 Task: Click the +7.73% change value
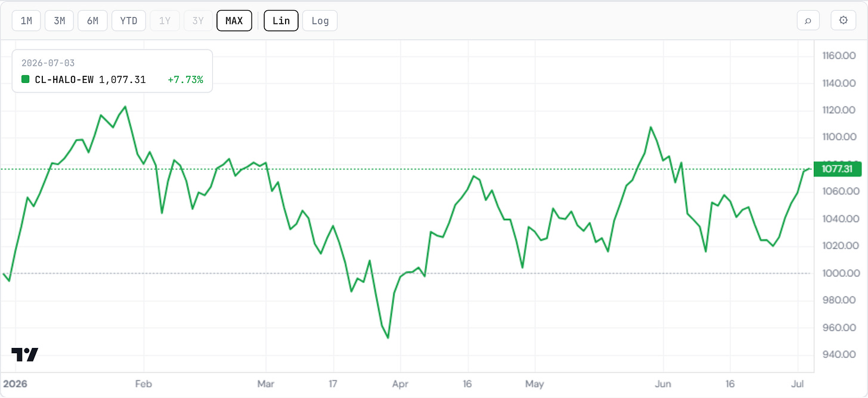point(185,79)
